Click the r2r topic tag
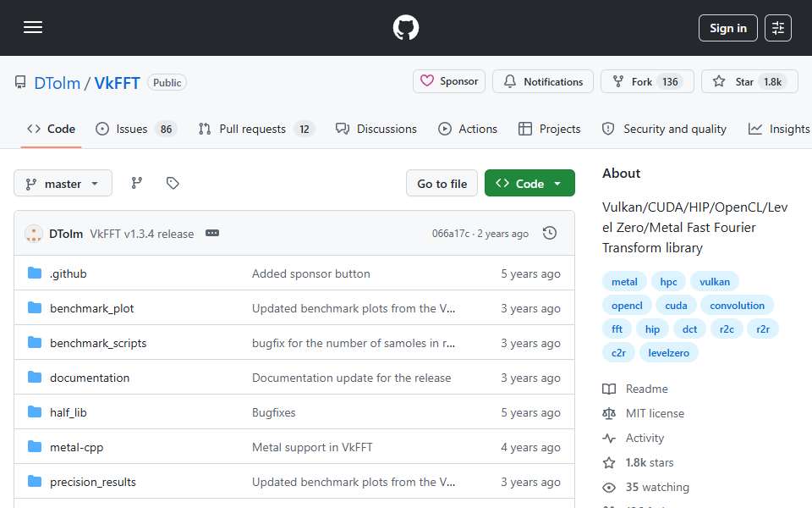 763,329
